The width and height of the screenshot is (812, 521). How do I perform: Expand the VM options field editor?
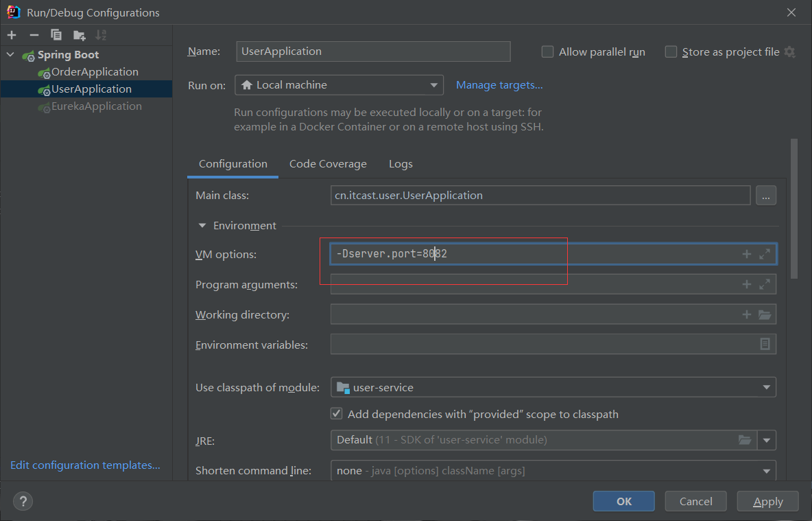tap(765, 254)
